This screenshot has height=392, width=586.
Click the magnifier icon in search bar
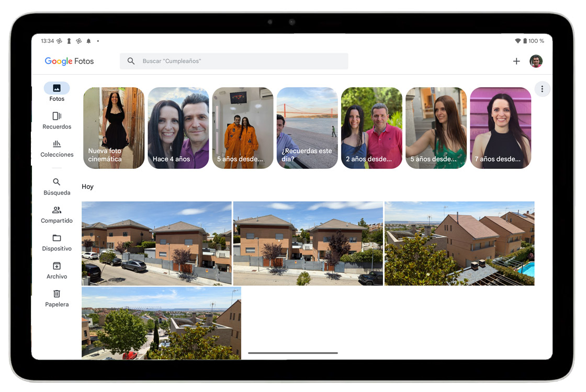pos(131,61)
